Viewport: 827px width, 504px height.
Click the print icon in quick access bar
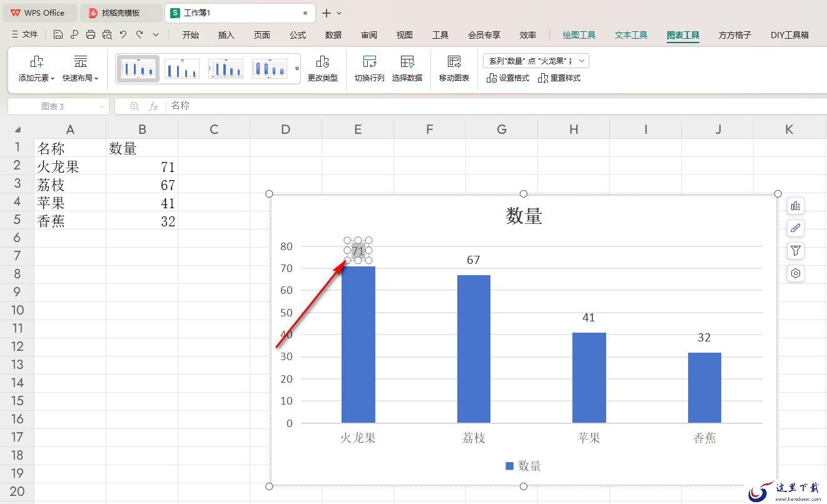pyautogui.click(x=91, y=35)
